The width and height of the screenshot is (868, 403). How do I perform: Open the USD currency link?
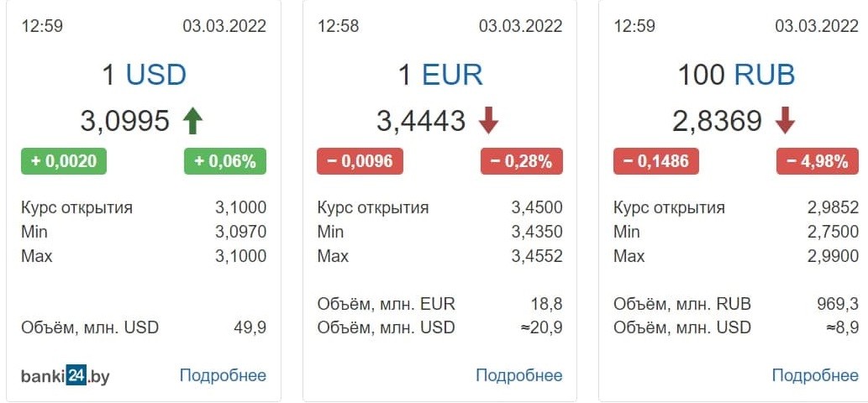pyautogui.click(x=156, y=75)
